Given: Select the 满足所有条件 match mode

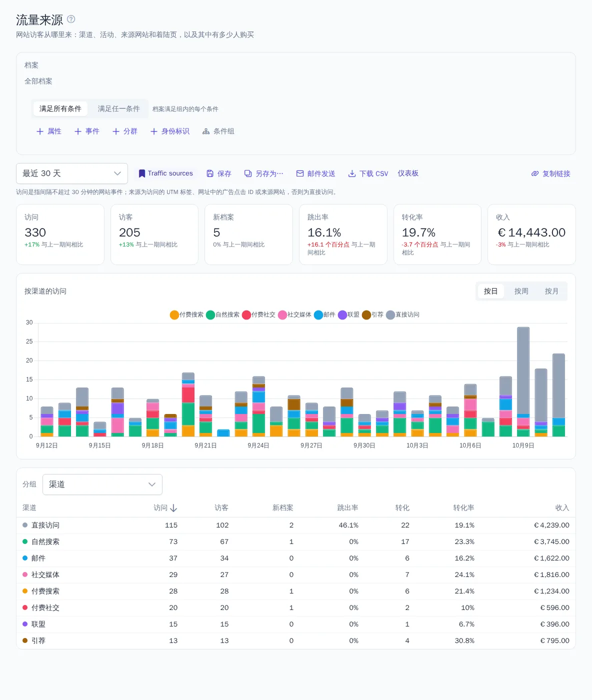Looking at the screenshot, I should point(60,108).
